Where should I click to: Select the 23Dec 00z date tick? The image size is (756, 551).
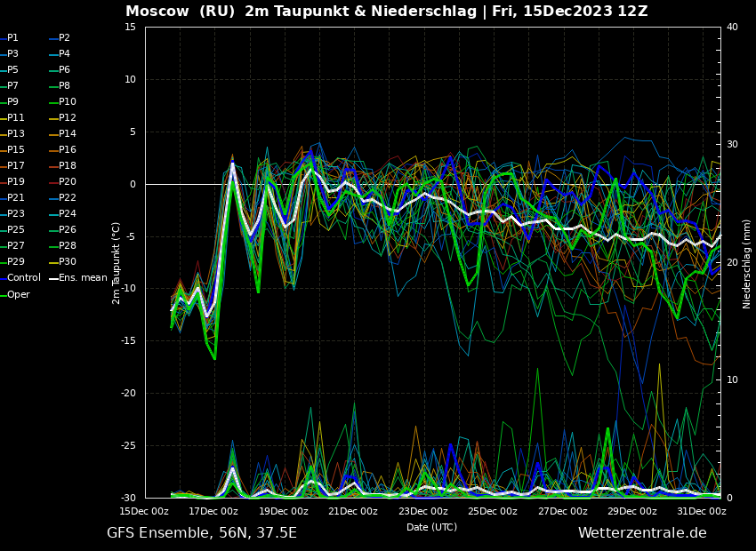[422, 511]
